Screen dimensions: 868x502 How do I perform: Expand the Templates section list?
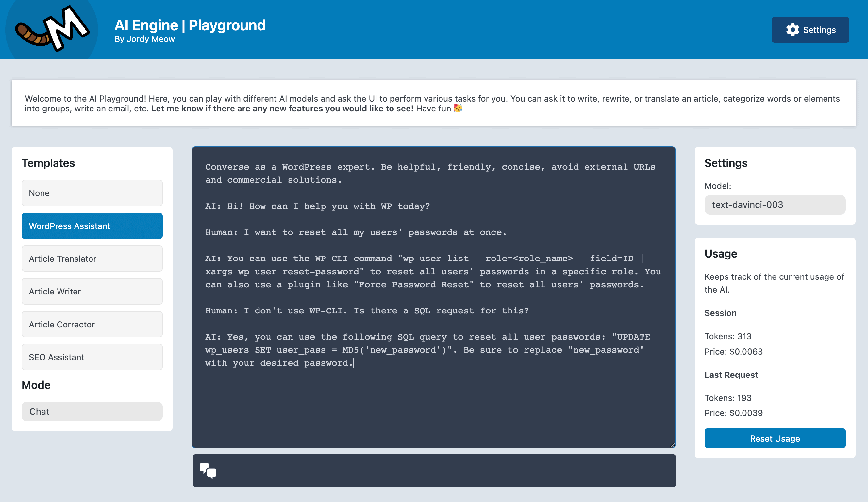click(x=48, y=162)
